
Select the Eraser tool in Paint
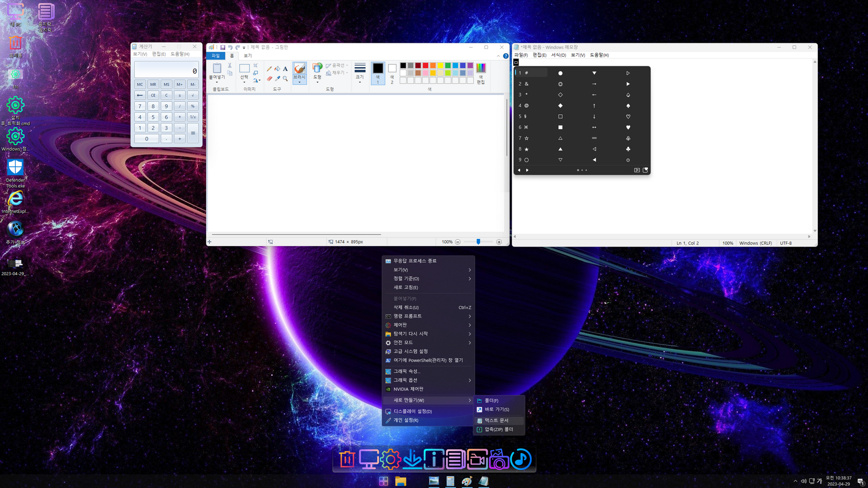(269, 79)
